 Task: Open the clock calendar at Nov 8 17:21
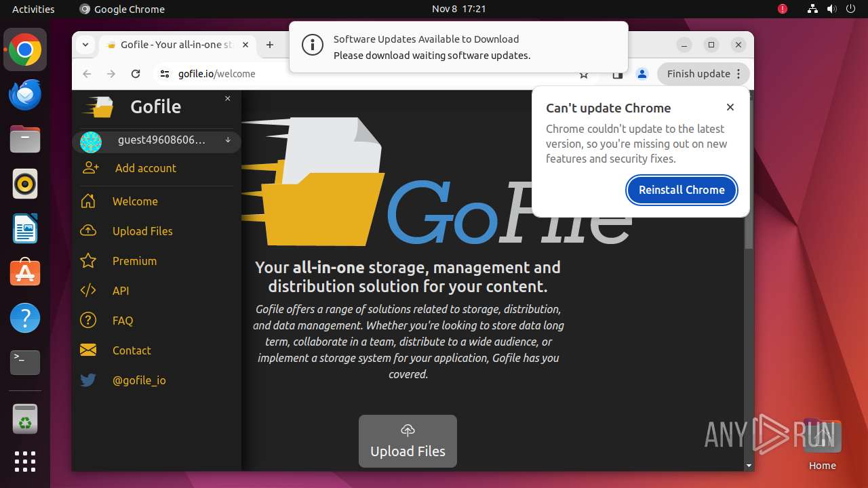point(459,9)
